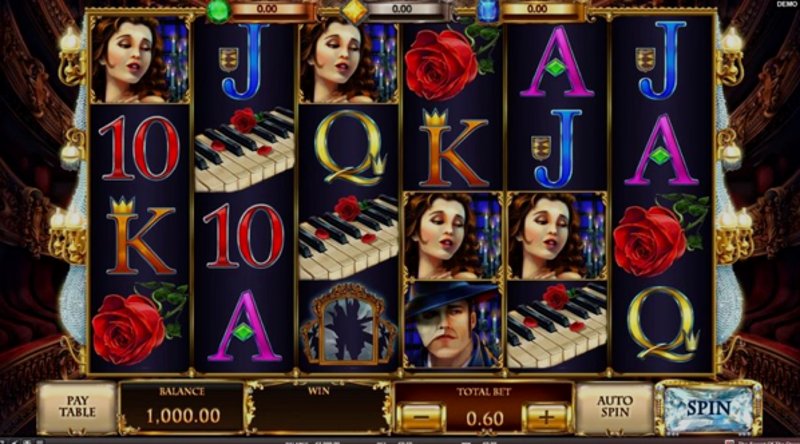Click the Balance display showing 1,000.00
Screen dimensions: 800x444
[182, 408]
